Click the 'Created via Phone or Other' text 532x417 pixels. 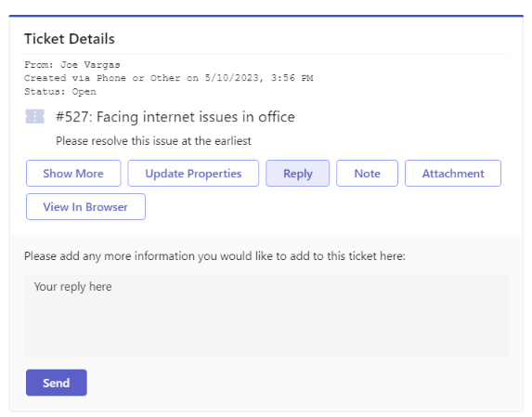(x=102, y=78)
